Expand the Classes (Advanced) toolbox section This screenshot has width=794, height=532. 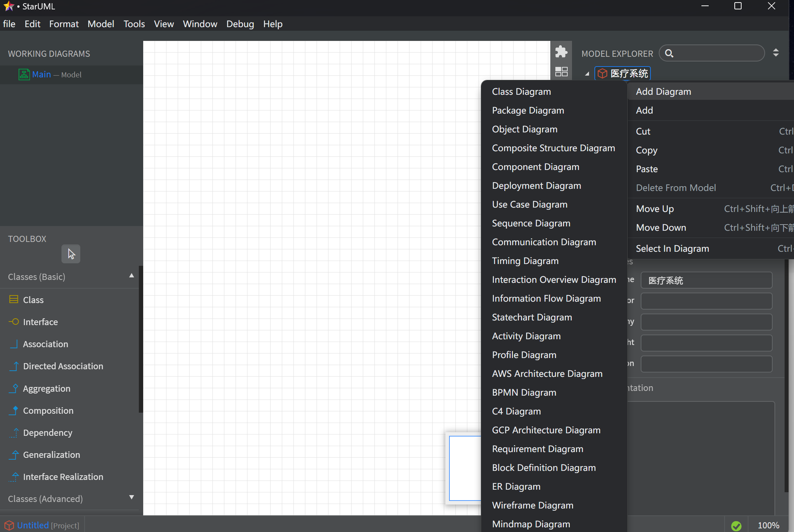click(132, 498)
